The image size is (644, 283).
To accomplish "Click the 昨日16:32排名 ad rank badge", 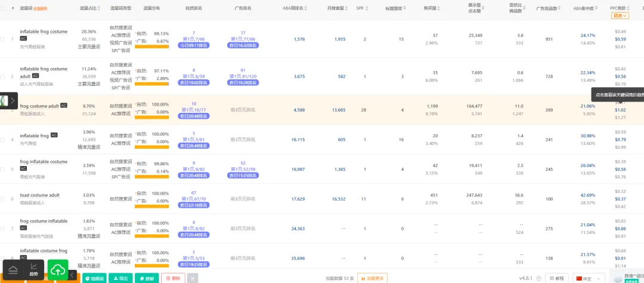I will tap(243, 45).
